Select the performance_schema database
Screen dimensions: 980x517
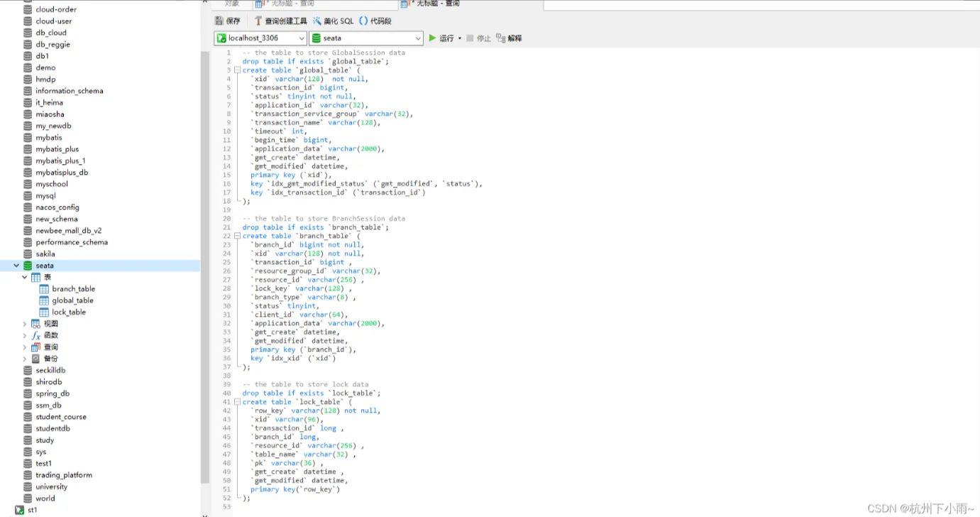[x=72, y=242]
